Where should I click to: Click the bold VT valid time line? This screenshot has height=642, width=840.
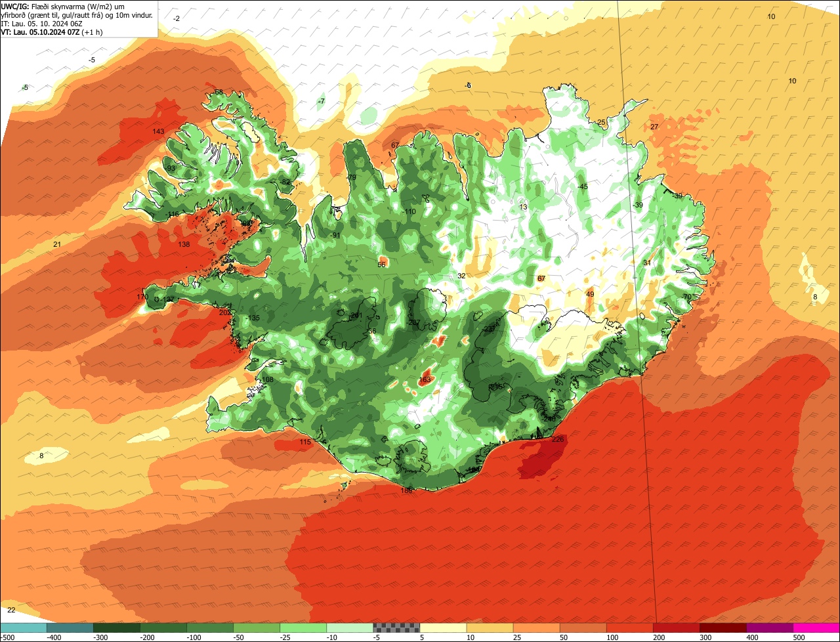coord(49,32)
